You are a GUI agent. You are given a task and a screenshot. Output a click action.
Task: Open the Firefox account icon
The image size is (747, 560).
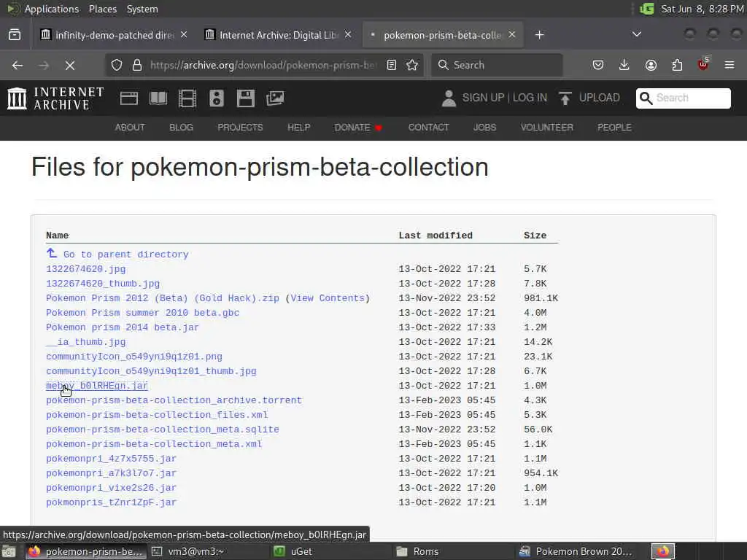click(651, 65)
